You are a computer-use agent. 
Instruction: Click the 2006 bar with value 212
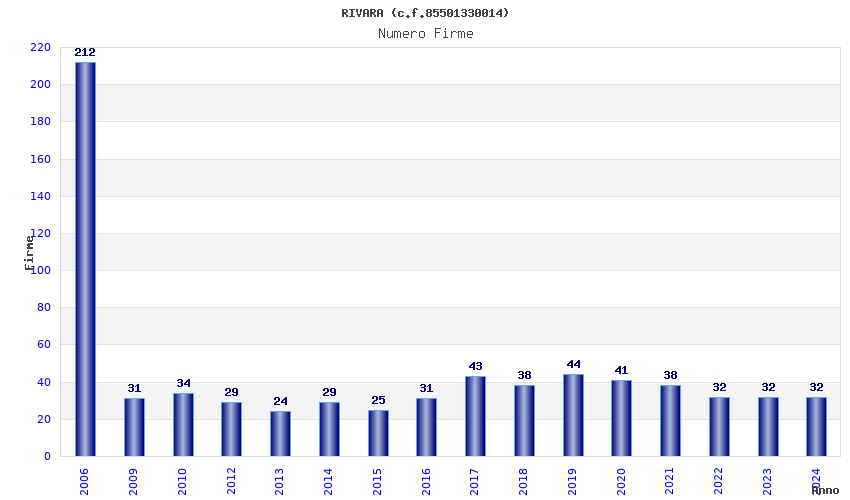click(85, 259)
